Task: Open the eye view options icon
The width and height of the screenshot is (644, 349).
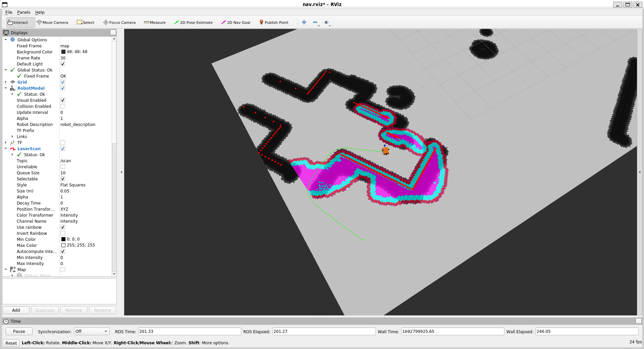Action: pos(326,22)
